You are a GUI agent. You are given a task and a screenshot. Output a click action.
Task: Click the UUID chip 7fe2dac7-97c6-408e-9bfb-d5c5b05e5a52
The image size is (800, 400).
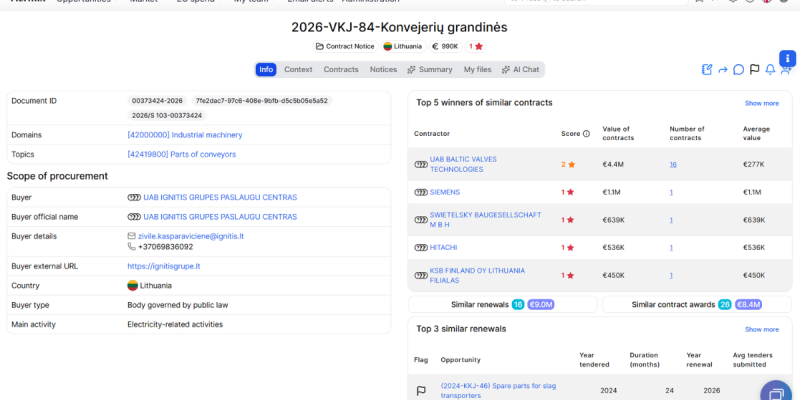tap(262, 101)
